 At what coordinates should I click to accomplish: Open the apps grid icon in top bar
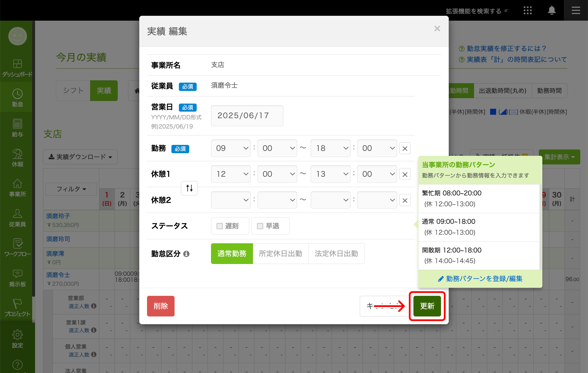coord(527,11)
